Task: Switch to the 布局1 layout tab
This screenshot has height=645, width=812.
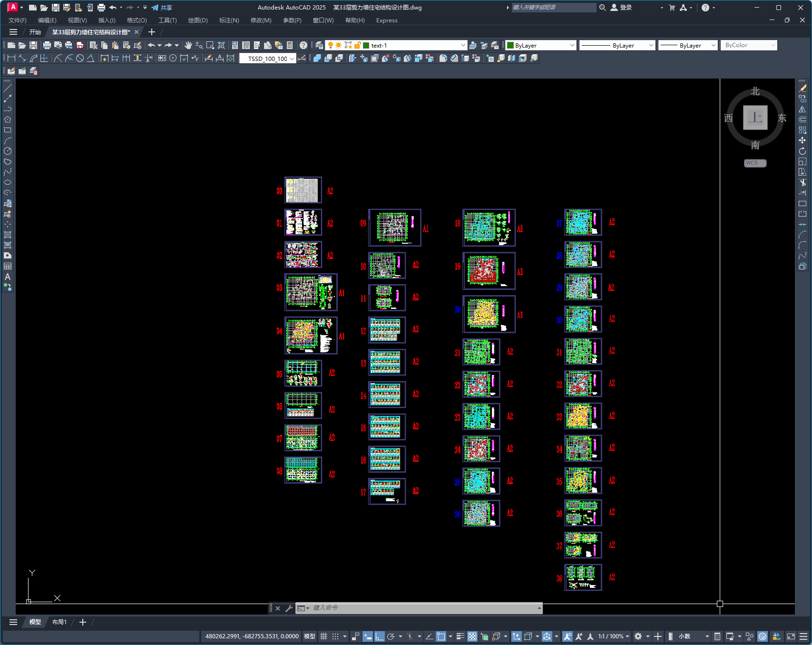Action: [x=59, y=622]
